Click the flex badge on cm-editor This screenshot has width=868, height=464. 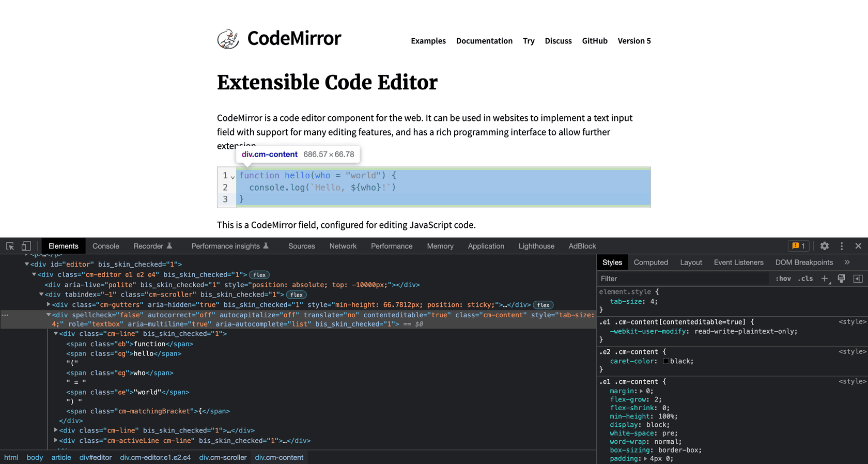259,275
